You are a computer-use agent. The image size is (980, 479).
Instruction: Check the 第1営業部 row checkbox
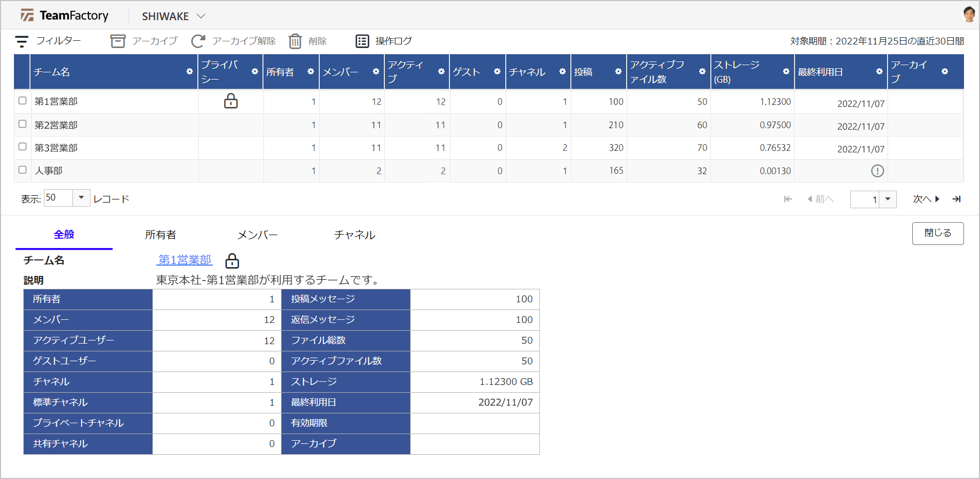coord(22,101)
